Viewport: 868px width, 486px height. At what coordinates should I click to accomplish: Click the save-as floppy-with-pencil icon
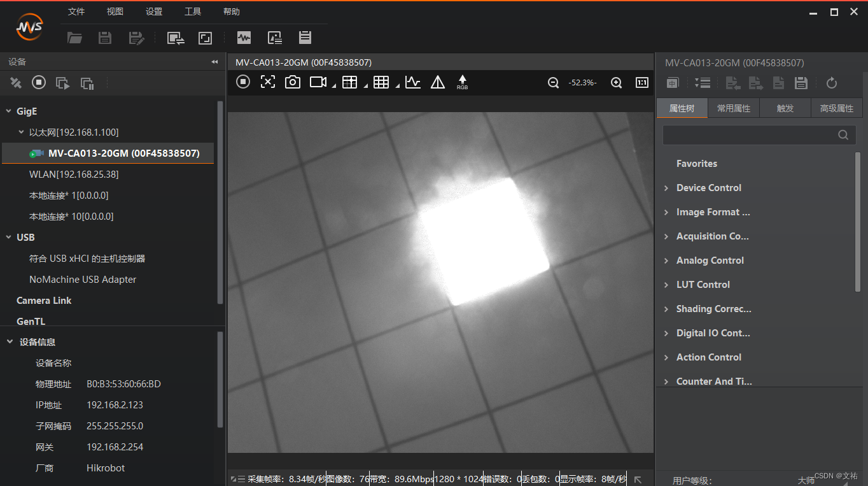[136, 38]
